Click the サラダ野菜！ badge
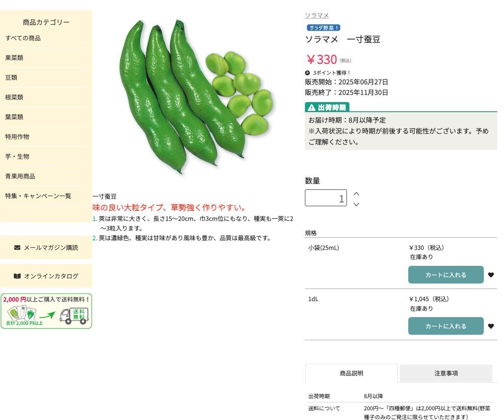 [323, 28]
